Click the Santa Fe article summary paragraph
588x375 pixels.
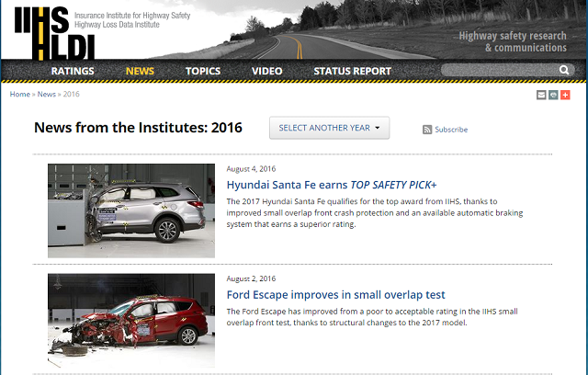375,213
